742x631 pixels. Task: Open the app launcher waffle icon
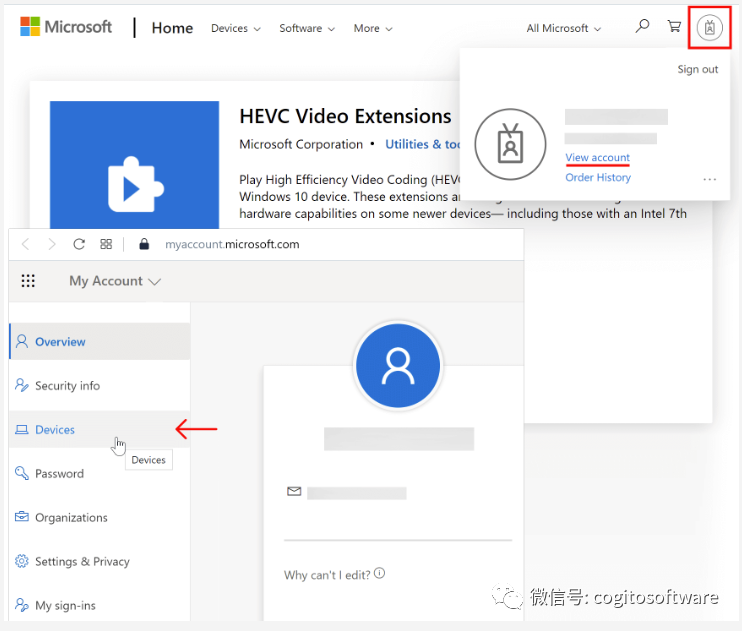tap(28, 281)
